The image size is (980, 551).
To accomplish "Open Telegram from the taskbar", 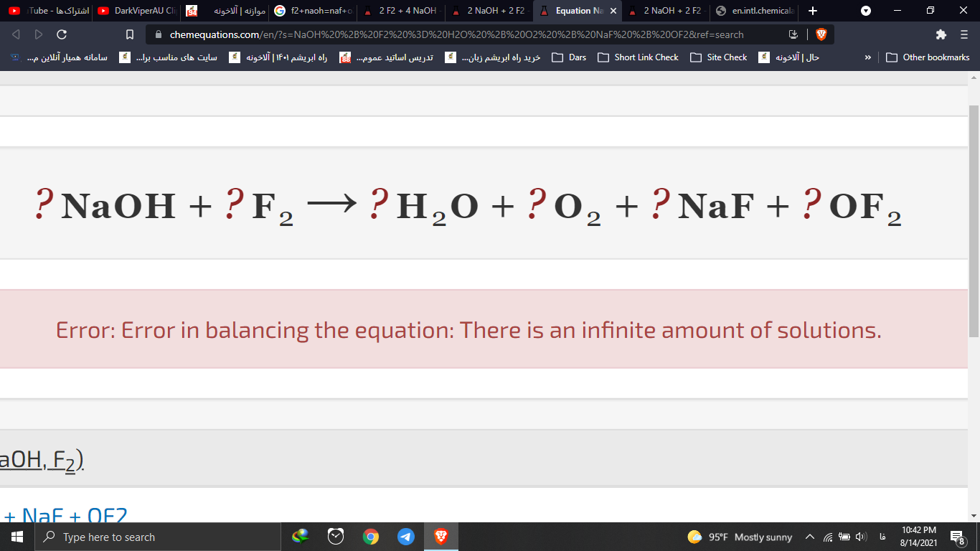I will click(x=405, y=537).
